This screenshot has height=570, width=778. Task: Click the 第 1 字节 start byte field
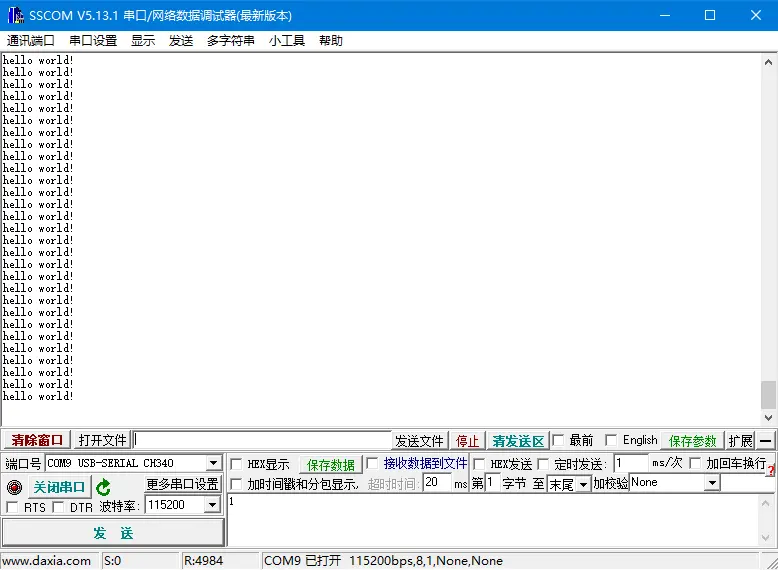(x=492, y=482)
